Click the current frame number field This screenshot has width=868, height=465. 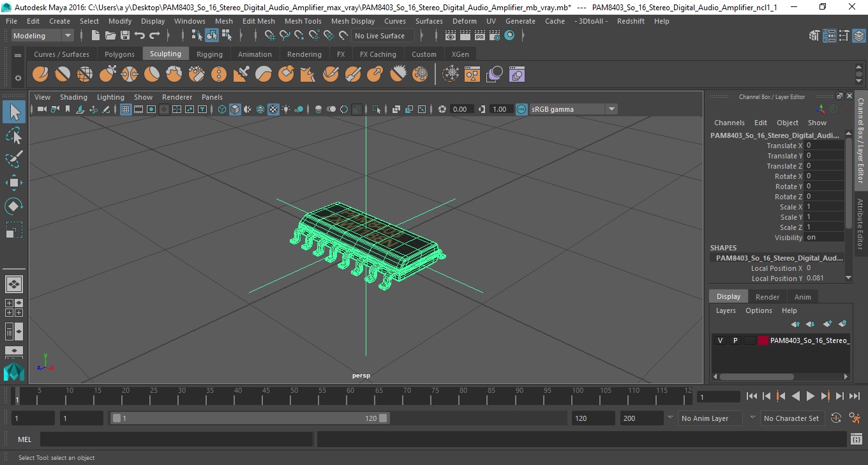pos(719,397)
